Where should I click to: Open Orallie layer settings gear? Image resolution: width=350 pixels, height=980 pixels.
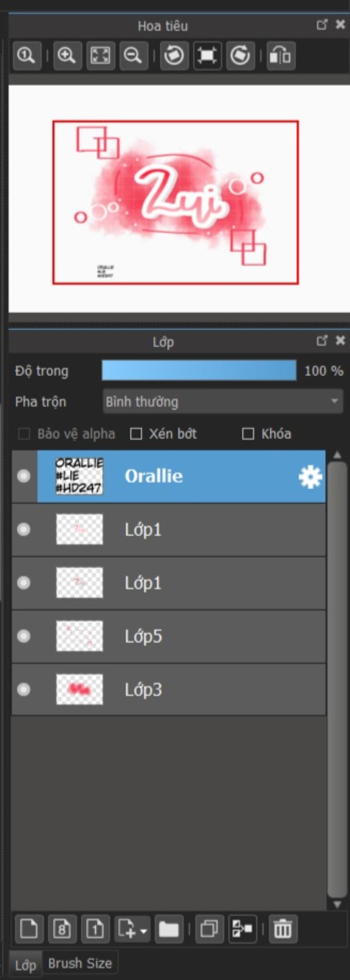pyautogui.click(x=310, y=477)
